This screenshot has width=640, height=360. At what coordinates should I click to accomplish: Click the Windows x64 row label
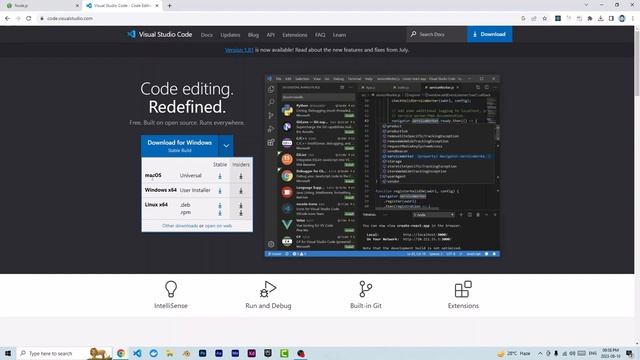coord(161,190)
